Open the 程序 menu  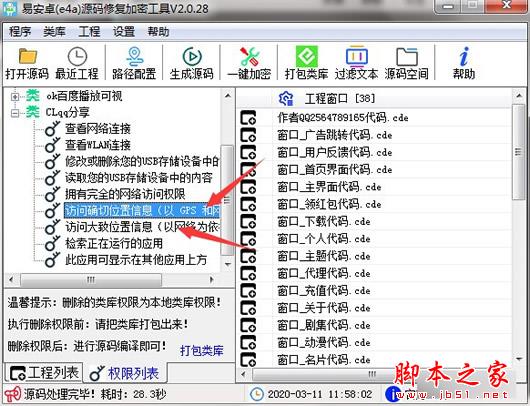20,32
